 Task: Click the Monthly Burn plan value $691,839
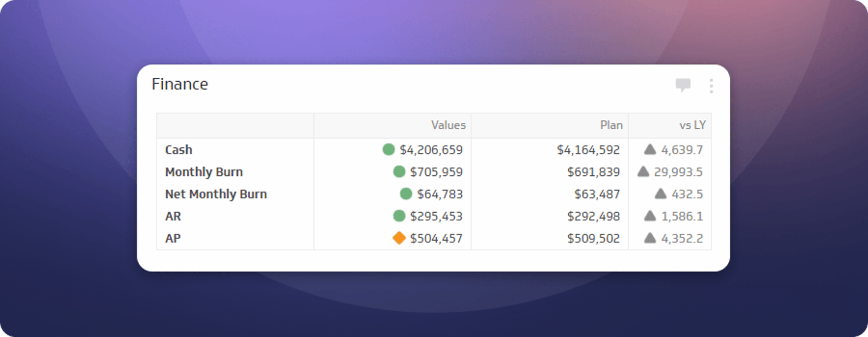click(593, 172)
